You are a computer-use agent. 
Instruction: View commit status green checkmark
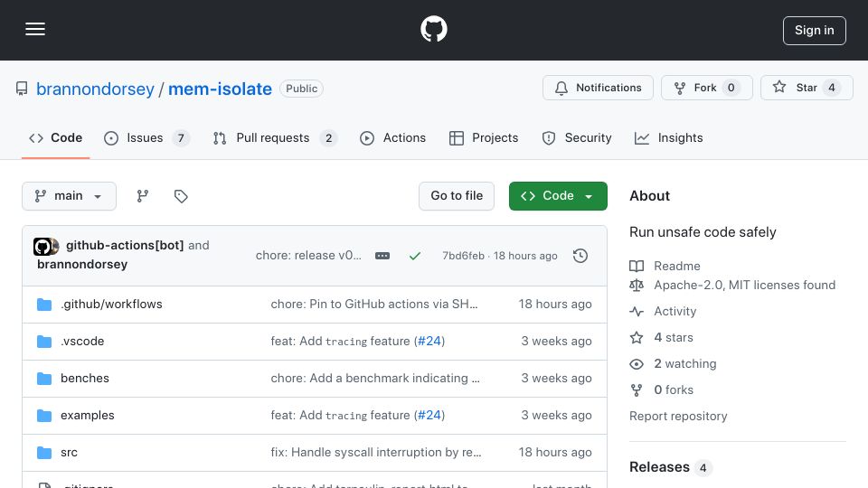click(x=415, y=256)
